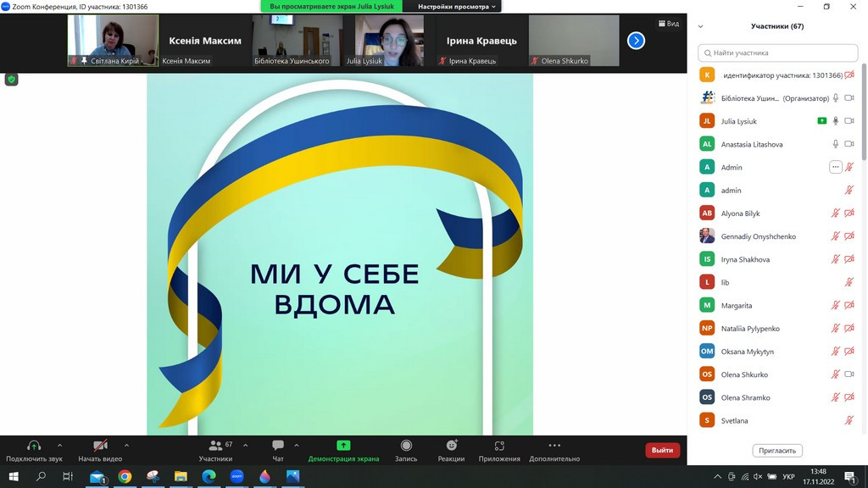The height and width of the screenshot is (488, 868).
Task: Open the Mail app from the taskbar
Action: 97,476
